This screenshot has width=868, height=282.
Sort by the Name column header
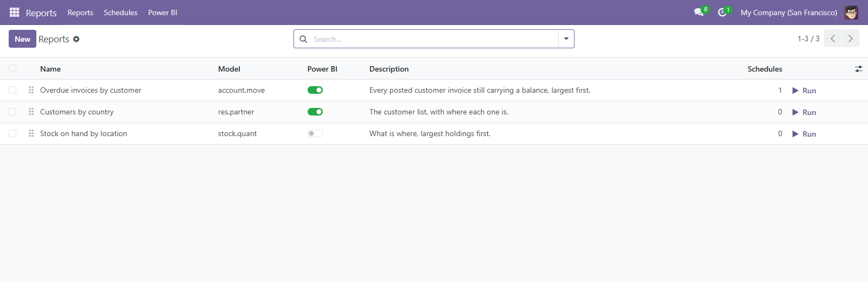click(x=50, y=69)
